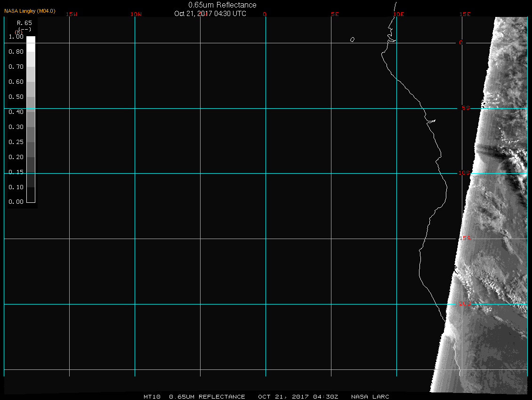The image size is (532, 400).
Task: Click the 0.40 colorbar value label
Action: click(16, 112)
